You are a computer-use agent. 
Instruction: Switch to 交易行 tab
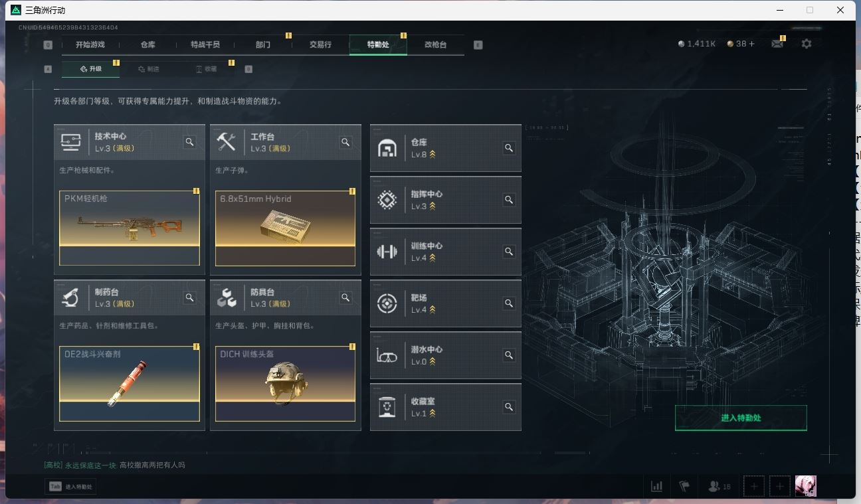320,44
